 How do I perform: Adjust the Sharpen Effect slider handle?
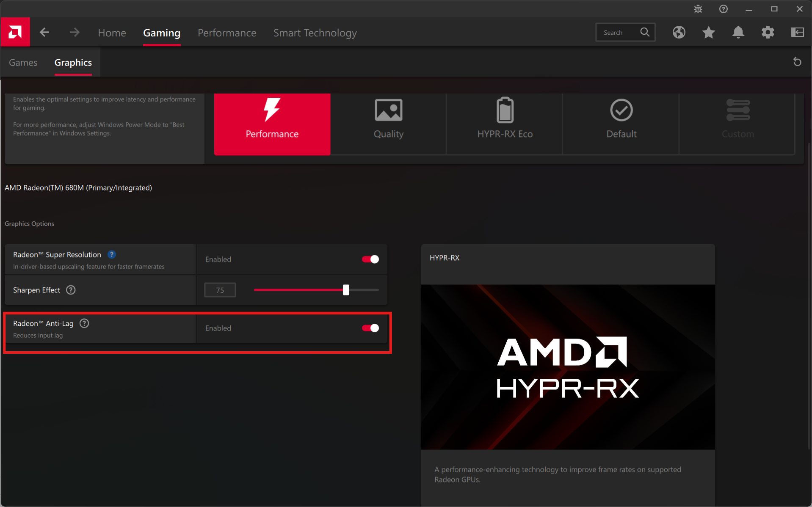click(346, 290)
